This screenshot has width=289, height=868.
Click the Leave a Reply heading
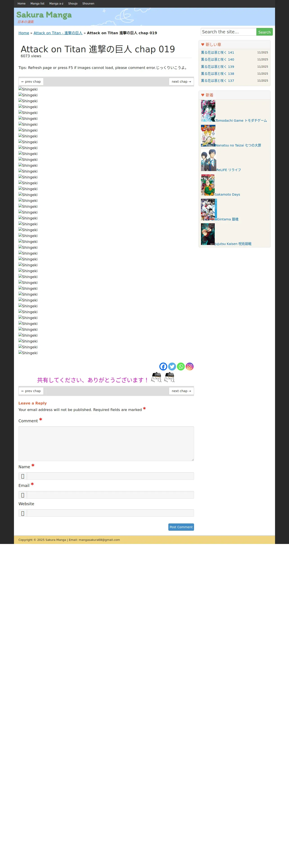pos(33,403)
